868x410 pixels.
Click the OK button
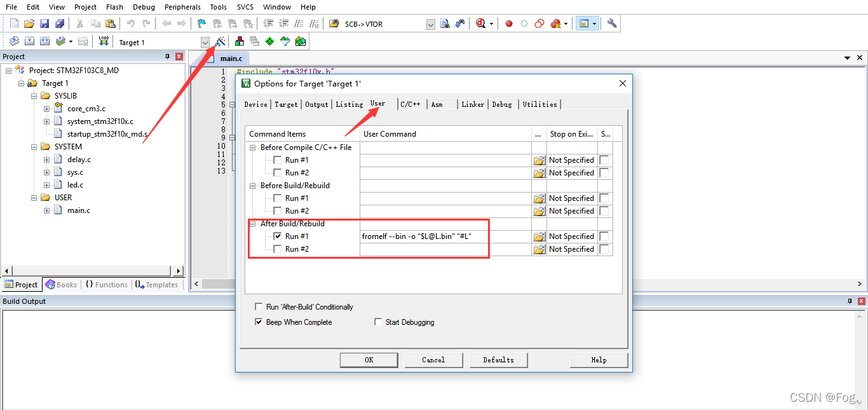(x=369, y=360)
